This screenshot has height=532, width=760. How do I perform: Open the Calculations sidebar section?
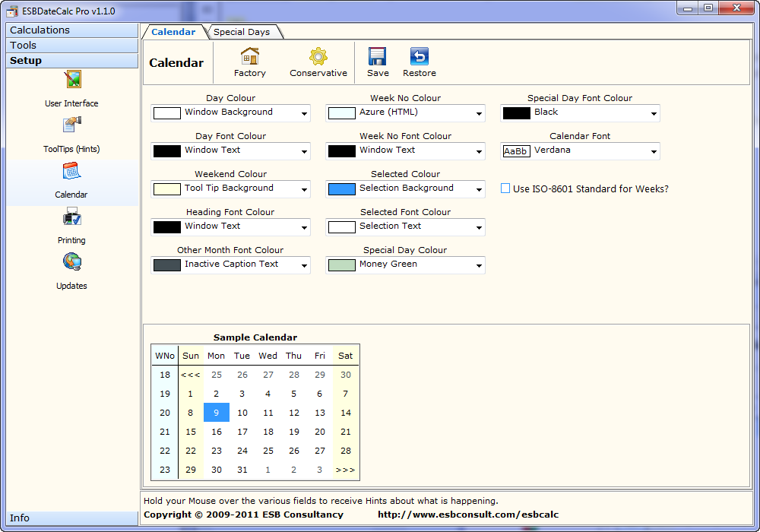pyautogui.click(x=72, y=30)
